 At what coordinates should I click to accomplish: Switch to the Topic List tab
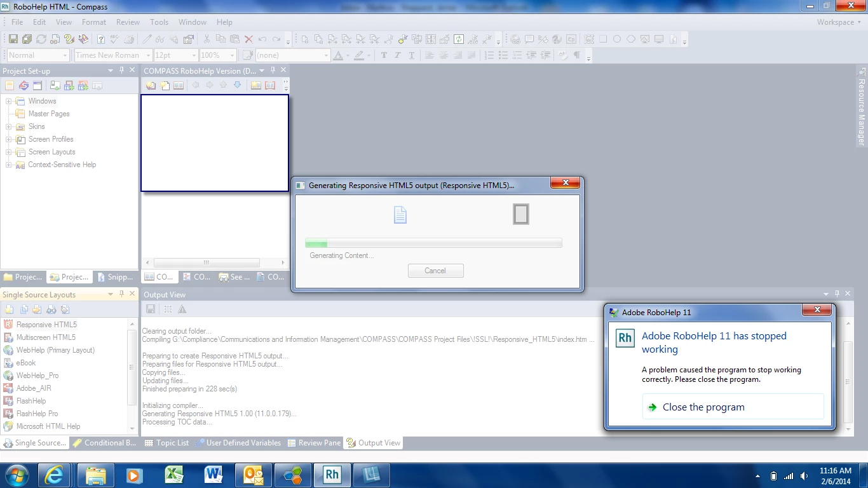click(x=167, y=443)
